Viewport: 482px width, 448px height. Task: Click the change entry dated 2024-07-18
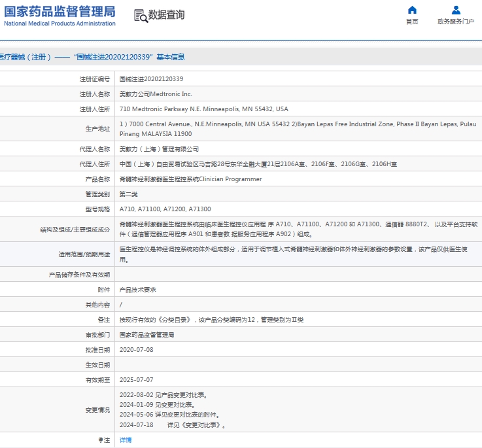173,425
